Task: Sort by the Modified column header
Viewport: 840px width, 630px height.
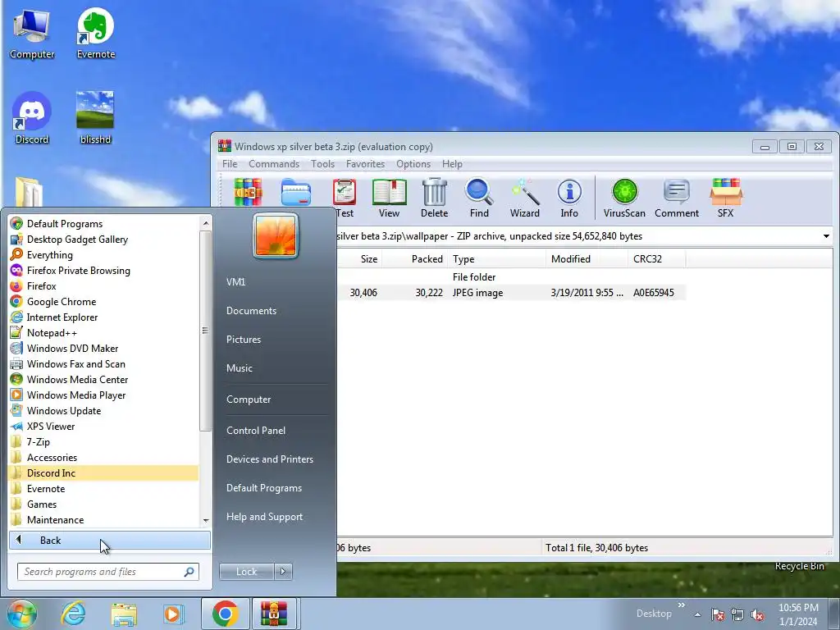Action: (587, 259)
